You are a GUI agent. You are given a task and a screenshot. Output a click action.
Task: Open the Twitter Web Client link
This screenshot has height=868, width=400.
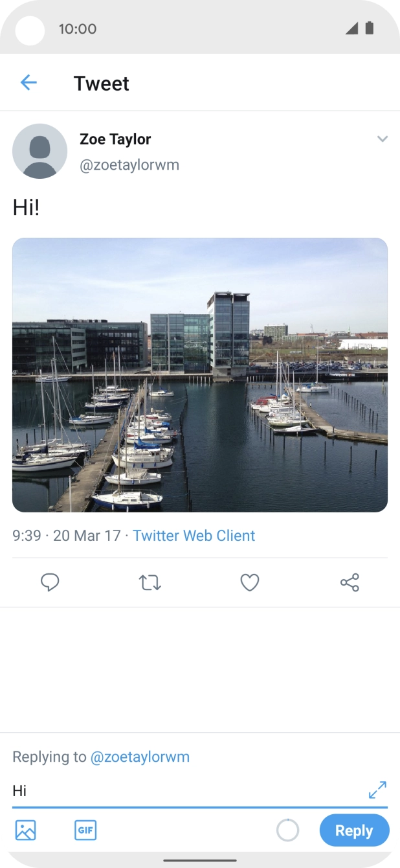(x=194, y=536)
